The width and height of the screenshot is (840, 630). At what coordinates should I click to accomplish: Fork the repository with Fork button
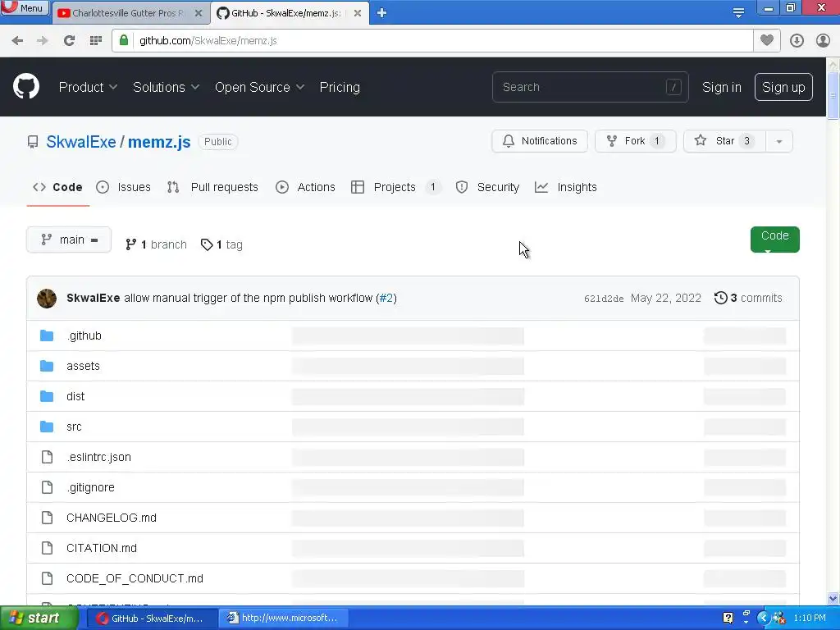click(x=636, y=141)
